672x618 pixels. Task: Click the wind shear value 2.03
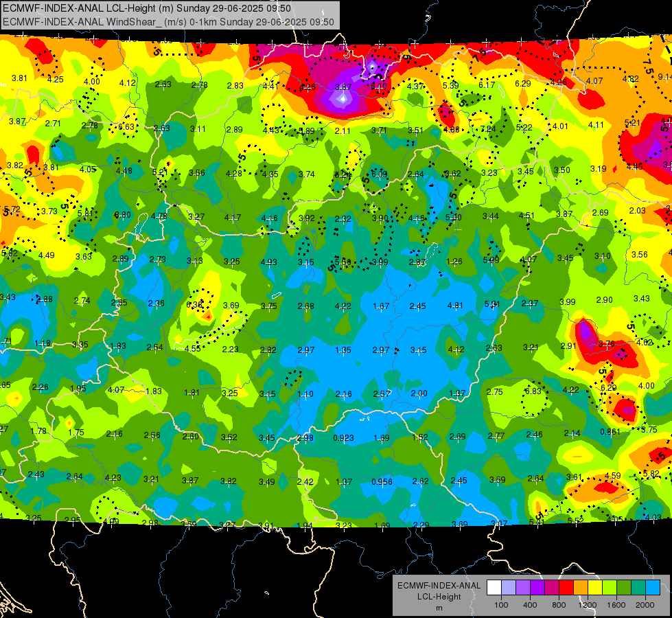637,210
